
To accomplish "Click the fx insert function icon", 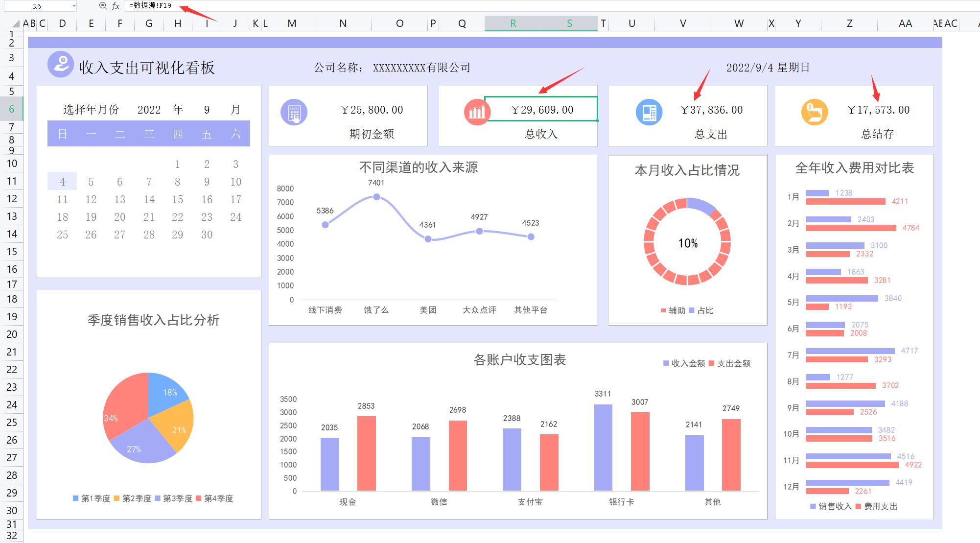I will point(116,6).
